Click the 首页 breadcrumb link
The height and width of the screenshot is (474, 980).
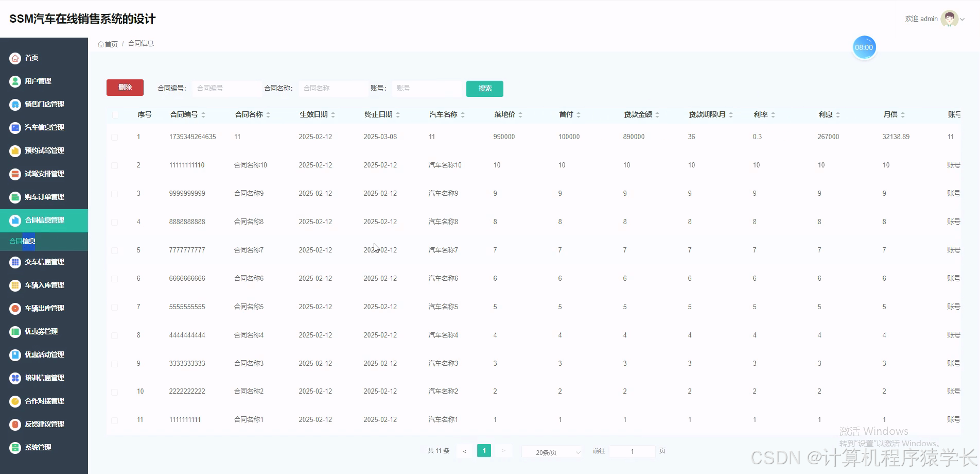111,44
